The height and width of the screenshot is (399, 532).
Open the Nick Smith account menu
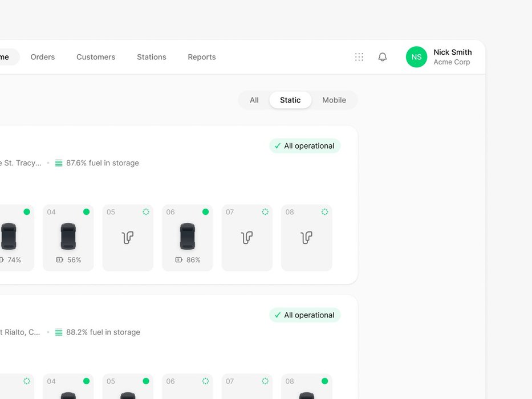[452, 57]
